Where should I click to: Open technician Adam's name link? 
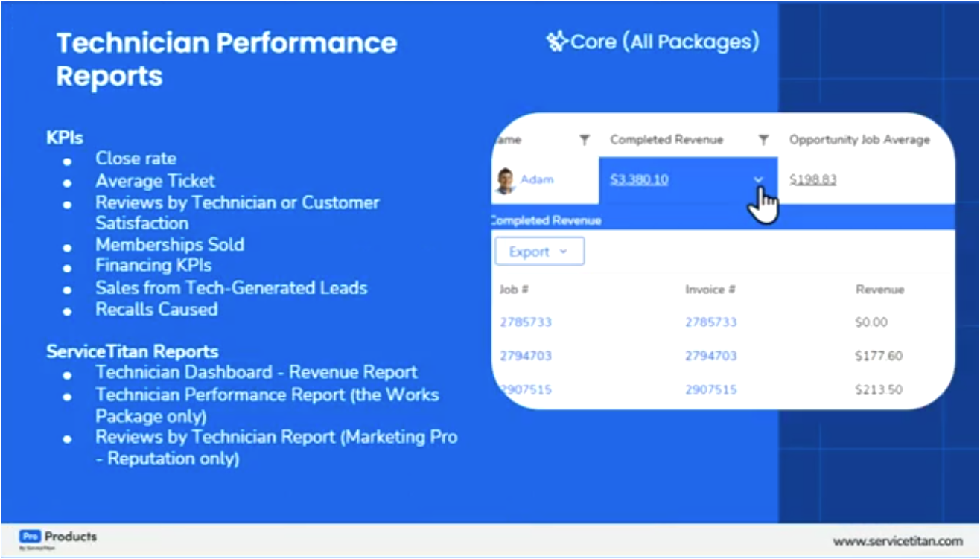(x=537, y=179)
